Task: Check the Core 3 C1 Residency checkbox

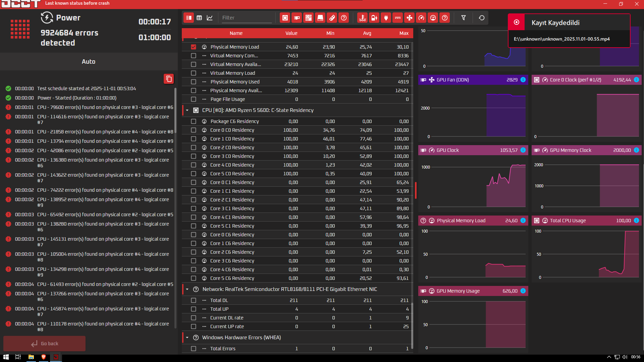Action: pos(194,208)
